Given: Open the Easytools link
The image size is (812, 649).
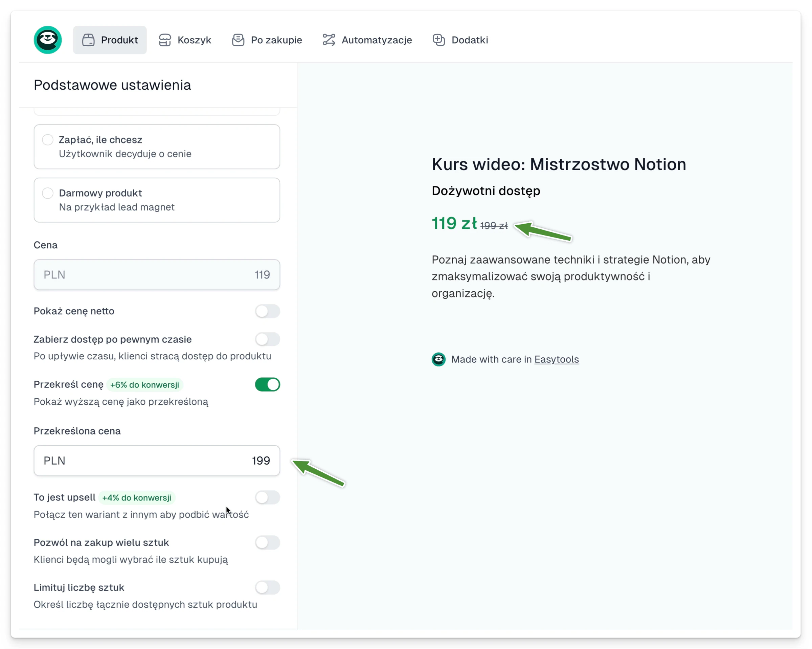Looking at the screenshot, I should click(x=556, y=359).
